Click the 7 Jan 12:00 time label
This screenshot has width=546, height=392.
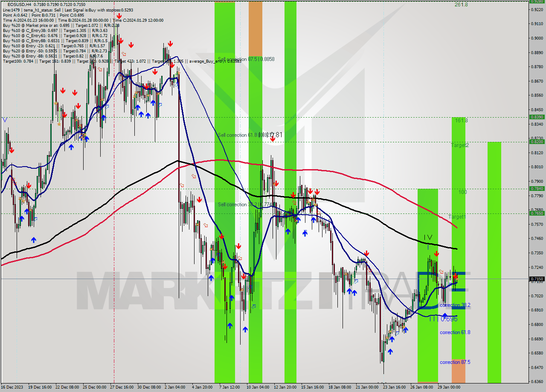pyautogui.click(x=229, y=387)
